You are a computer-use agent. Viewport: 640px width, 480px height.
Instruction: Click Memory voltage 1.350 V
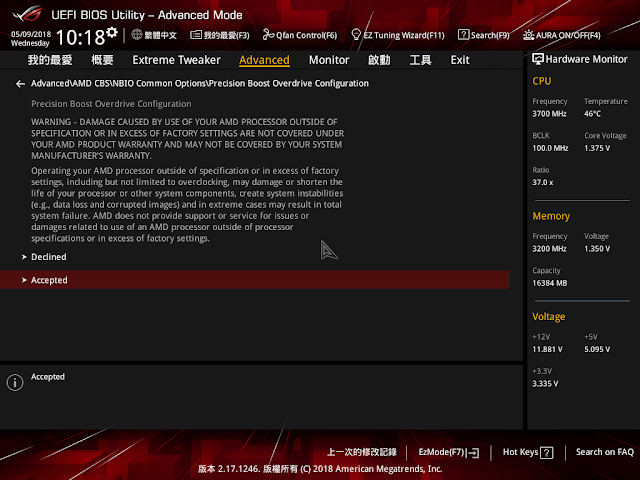click(x=597, y=249)
